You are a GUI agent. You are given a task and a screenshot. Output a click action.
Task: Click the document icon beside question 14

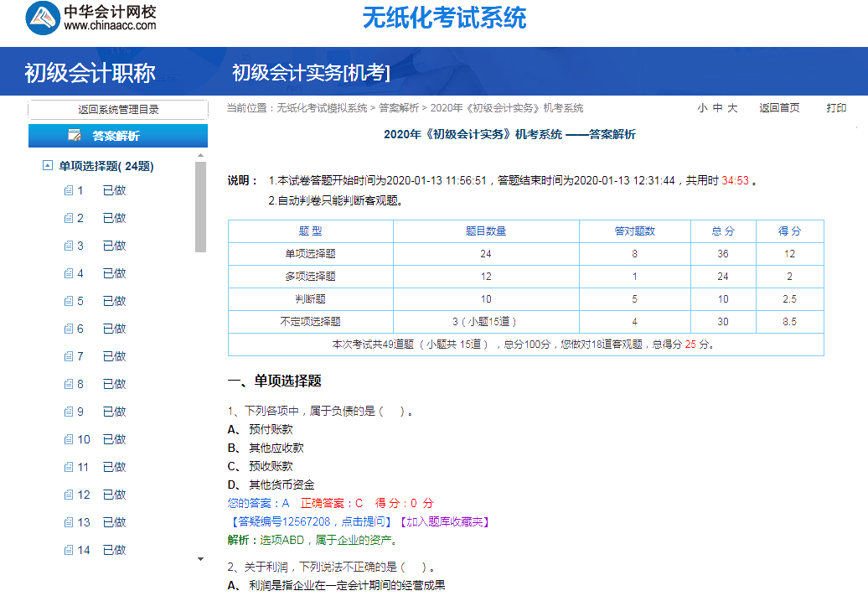point(69,550)
